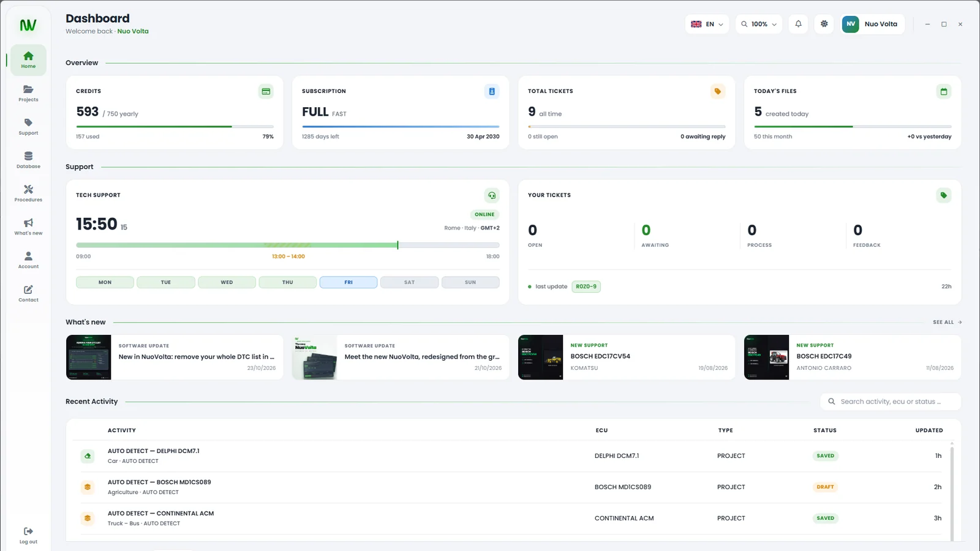Click the redesigned NuoVolta update thumbnail
The height and width of the screenshot is (551, 980).
pos(315,357)
